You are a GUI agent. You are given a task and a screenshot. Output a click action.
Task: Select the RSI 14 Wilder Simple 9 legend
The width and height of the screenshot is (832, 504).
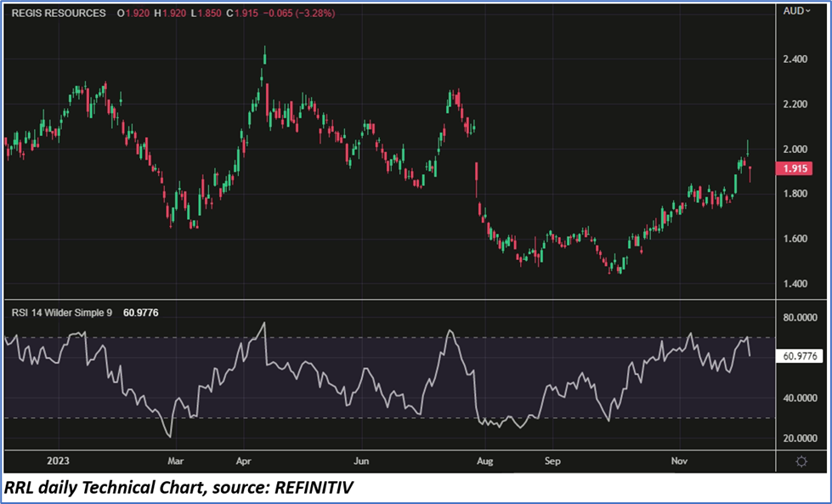point(61,313)
